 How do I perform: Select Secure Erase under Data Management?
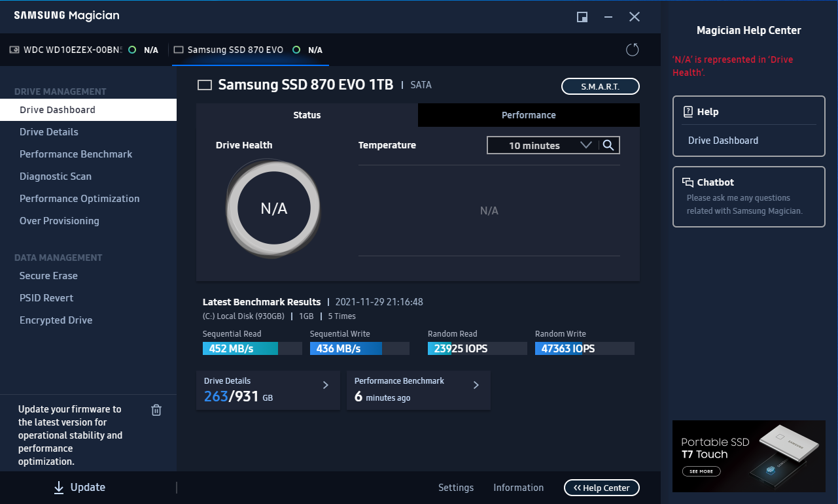tap(88, 276)
